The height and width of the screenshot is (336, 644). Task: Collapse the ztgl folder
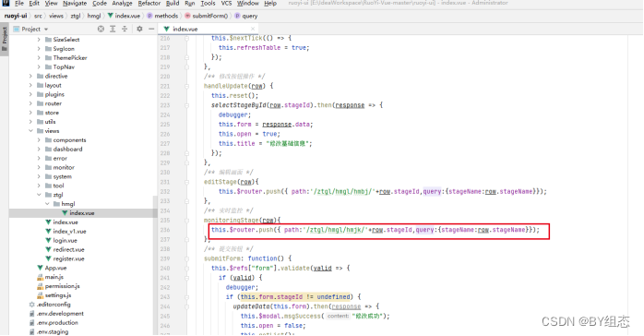click(x=39, y=195)
